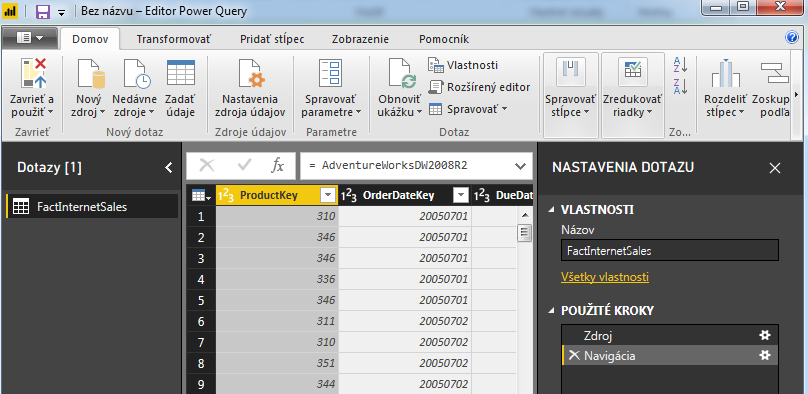Image resolution: width=808 pixels, height=394 pixels.
Task: Expand the formula bar with the chevron
Action: pyautogui.click(x=520, y=166)
